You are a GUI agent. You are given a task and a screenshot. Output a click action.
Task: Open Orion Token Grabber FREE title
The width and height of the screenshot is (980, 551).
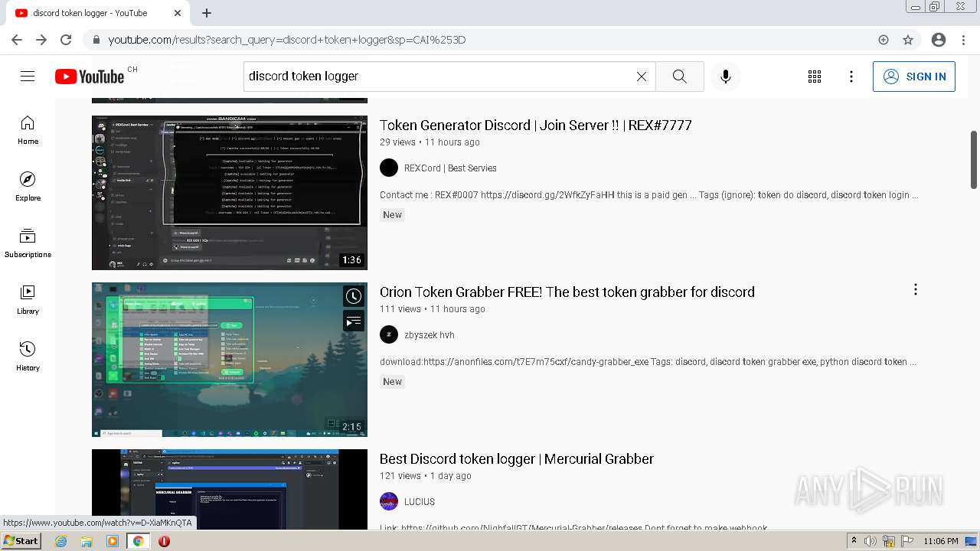click(567, 292)
